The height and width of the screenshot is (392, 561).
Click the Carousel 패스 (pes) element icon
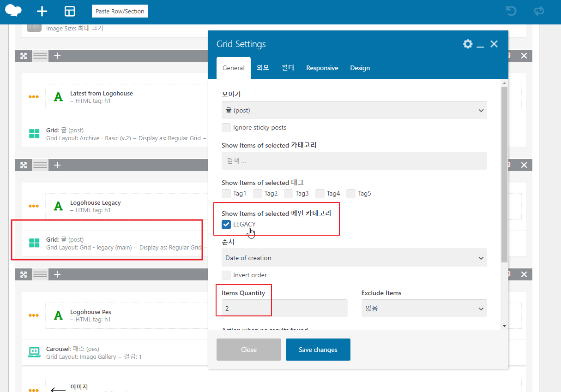pyautogui.click(x=34, y=352)
